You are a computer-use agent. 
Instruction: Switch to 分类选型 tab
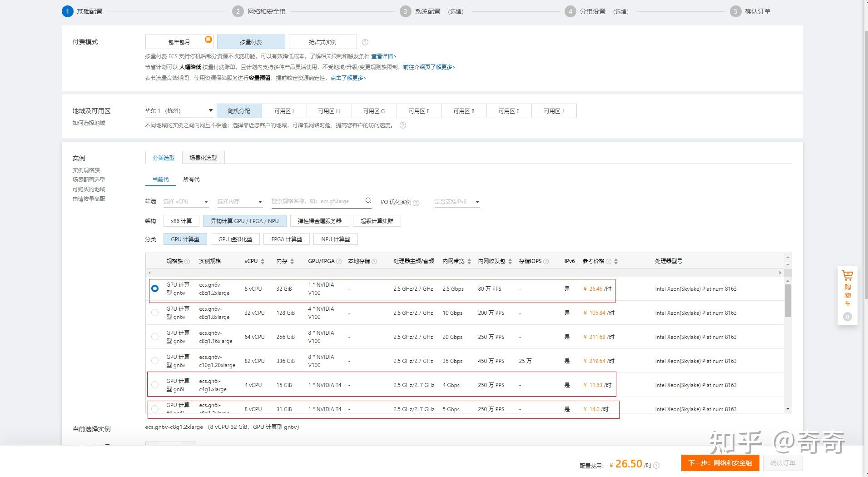point(164,158)
